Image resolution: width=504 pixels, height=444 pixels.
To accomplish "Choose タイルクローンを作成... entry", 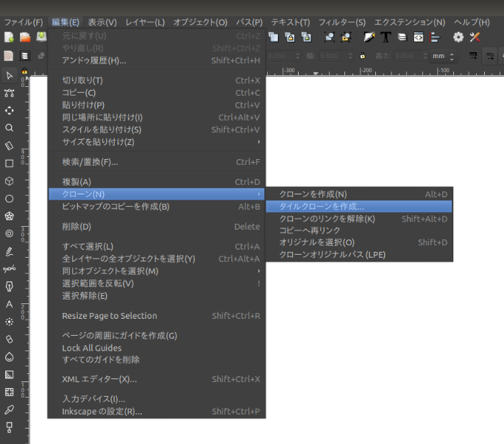I will point(359,207).
